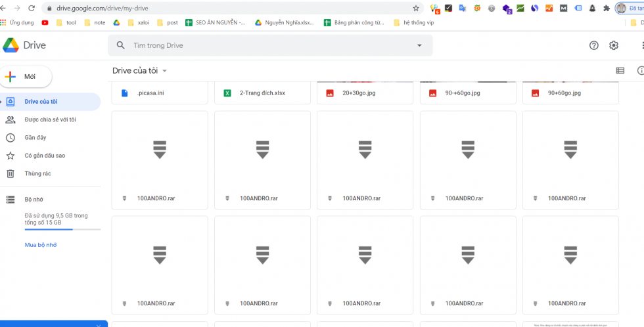Open hệ thống vip bookmark folder

(413, 23)
